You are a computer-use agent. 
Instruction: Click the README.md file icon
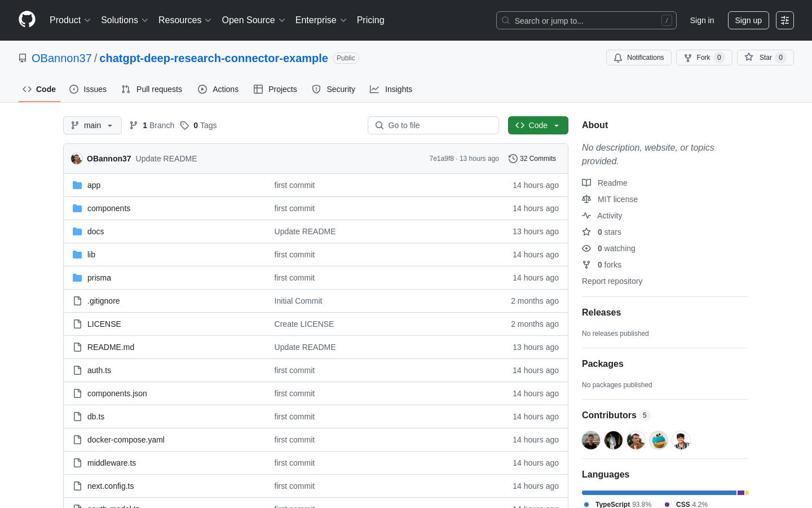[77, 347]
